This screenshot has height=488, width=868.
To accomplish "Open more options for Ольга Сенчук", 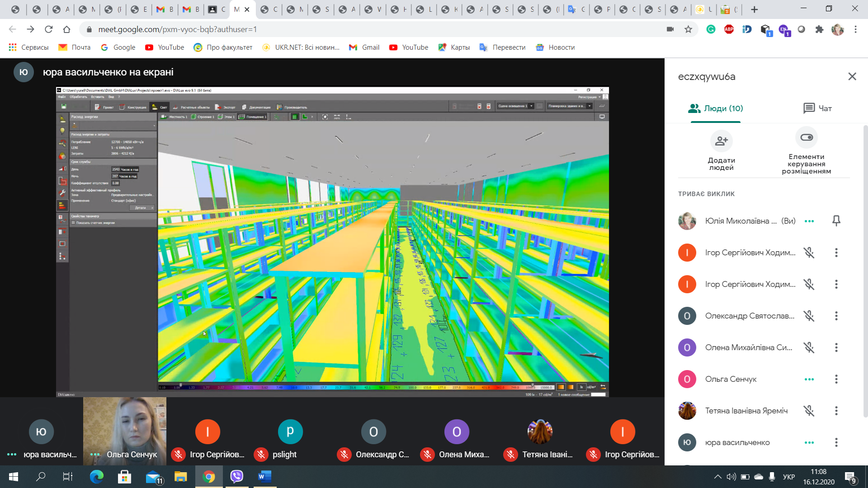I will [836, 379].
